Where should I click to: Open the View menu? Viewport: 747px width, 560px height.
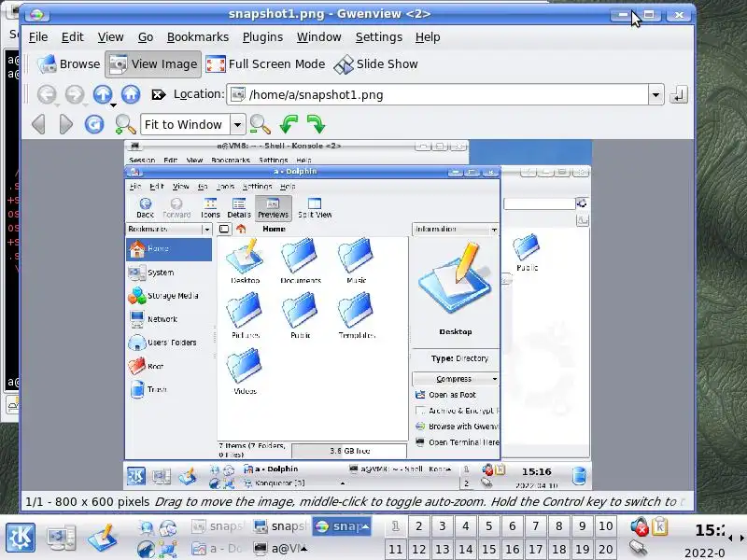(x=110, y=37)
